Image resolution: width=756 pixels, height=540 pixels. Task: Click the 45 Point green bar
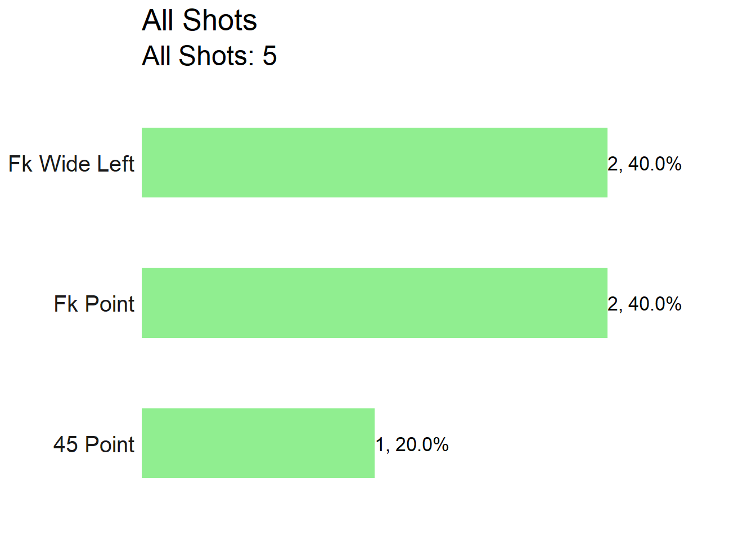(x=258, y=443)
